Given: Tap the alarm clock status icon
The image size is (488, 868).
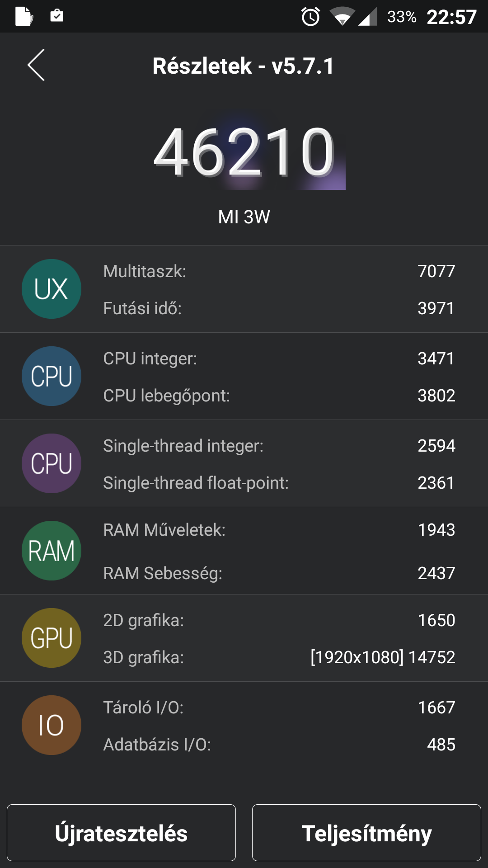Looking at the screenshot, I should pos(310,17).
